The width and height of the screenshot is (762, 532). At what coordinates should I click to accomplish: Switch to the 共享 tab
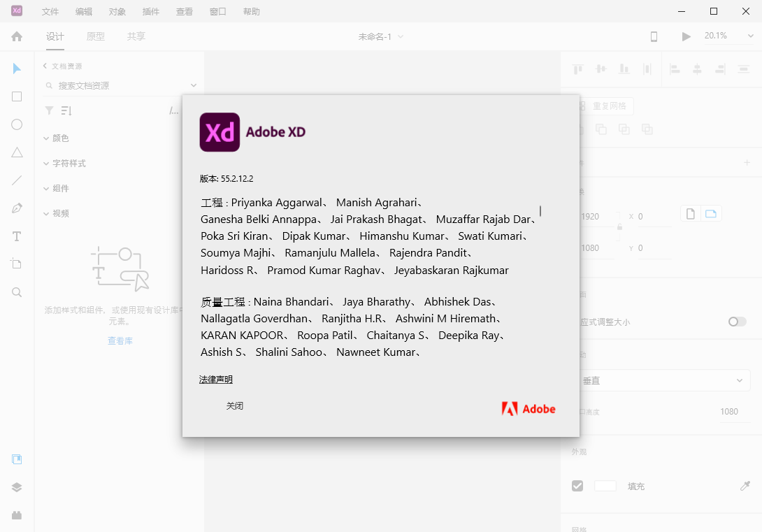pos(136,36)
